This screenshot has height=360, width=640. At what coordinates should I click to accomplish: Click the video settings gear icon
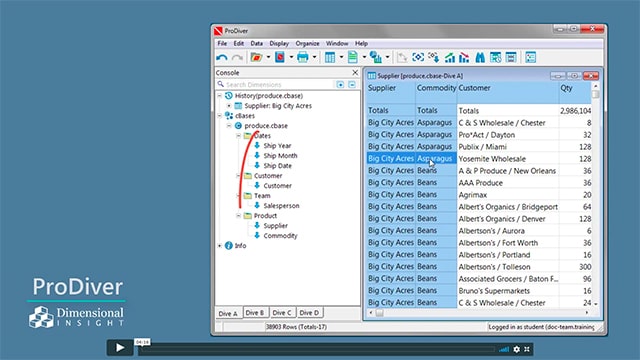(x=517, y=349)
